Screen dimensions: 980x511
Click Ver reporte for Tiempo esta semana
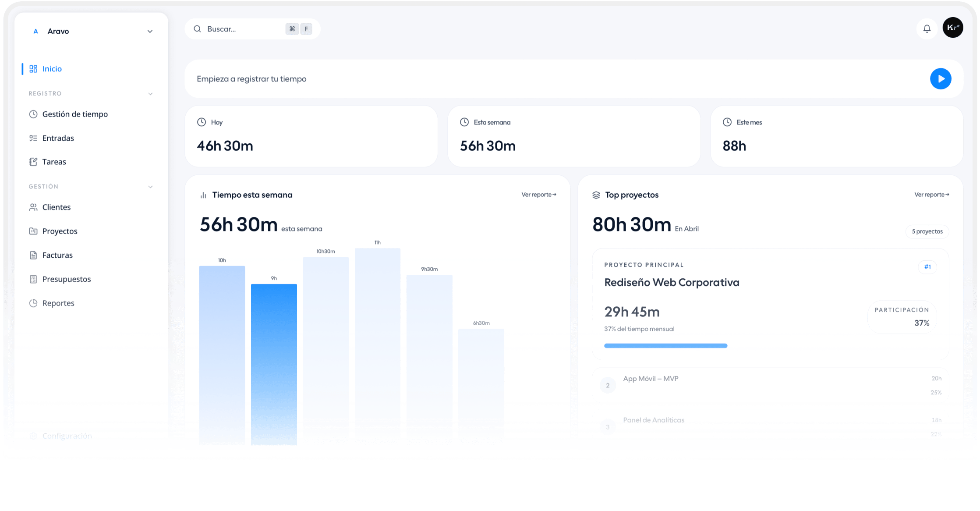click(539, 194)
